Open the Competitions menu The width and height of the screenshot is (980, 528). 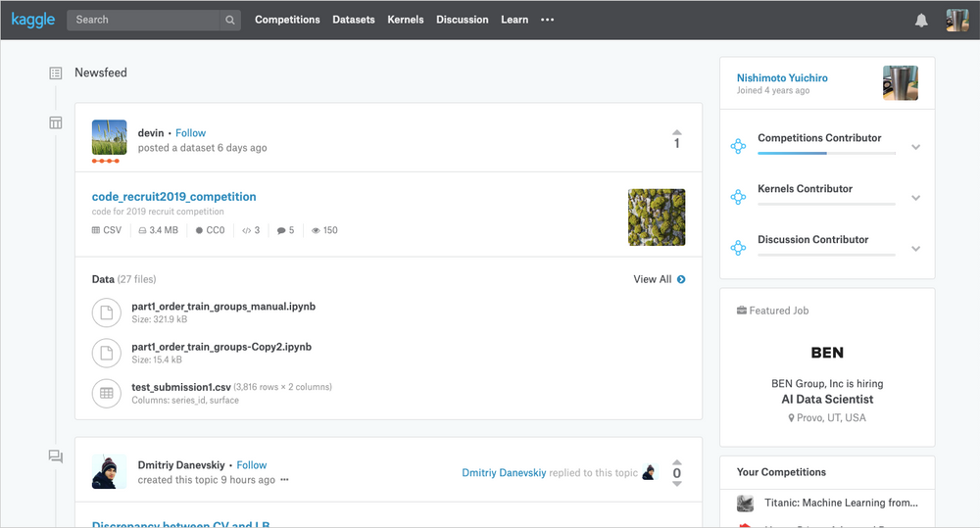point(287,20)
